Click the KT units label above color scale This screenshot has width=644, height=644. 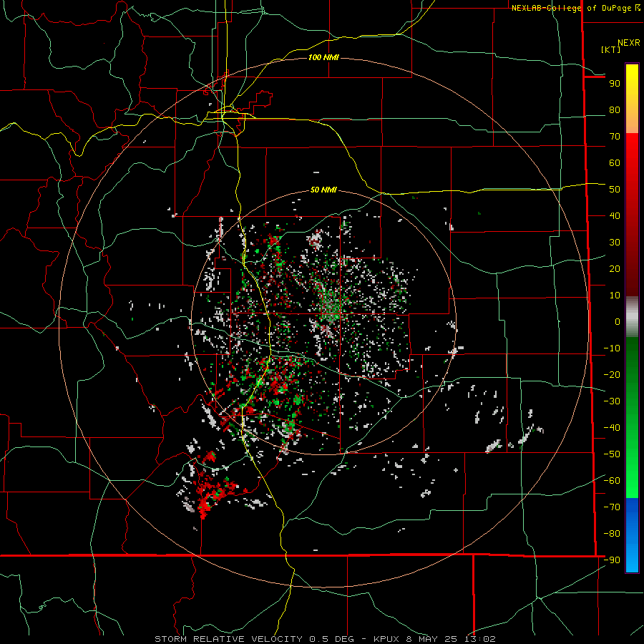tap(611, 49)
